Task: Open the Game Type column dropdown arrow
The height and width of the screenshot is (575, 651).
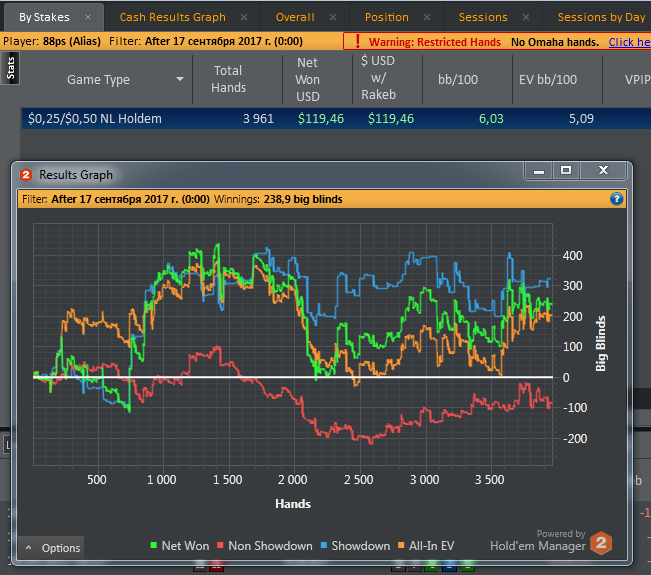Action: [x=180, y=79]
